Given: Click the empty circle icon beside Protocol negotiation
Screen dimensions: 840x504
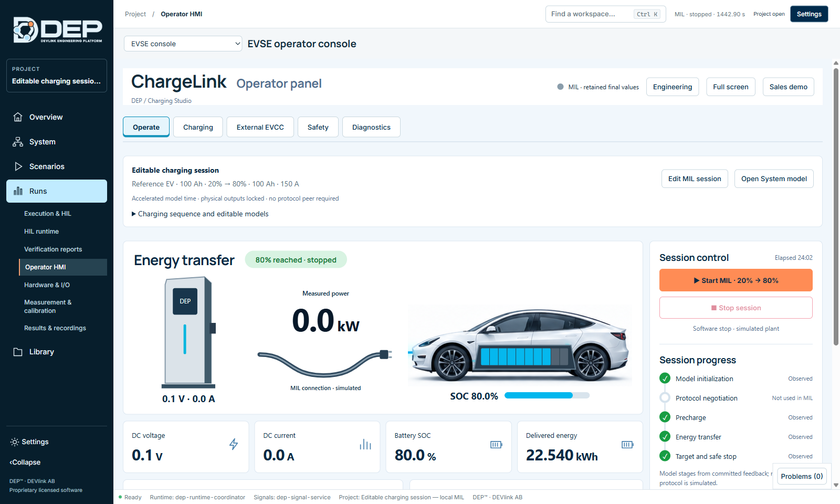Looking at the screenshot, I should click(665, 397).
